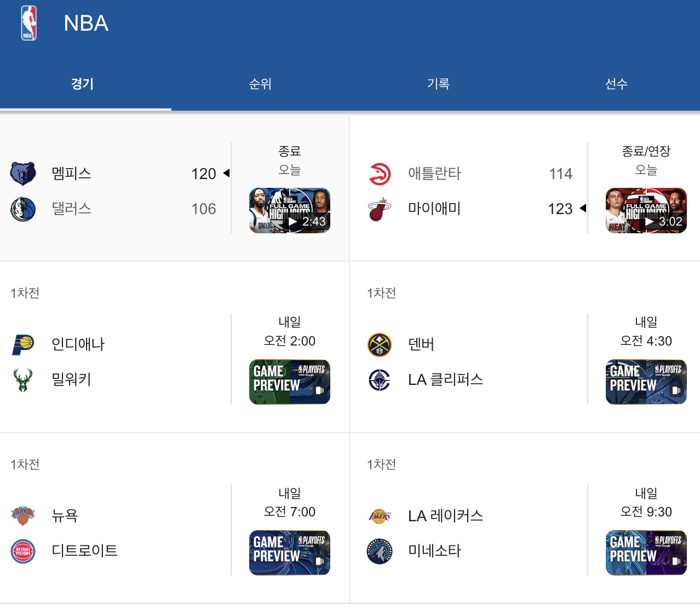Click the Minnesota Timberwolves team logo
Screen dimensions: 700x610
(379, 551)
